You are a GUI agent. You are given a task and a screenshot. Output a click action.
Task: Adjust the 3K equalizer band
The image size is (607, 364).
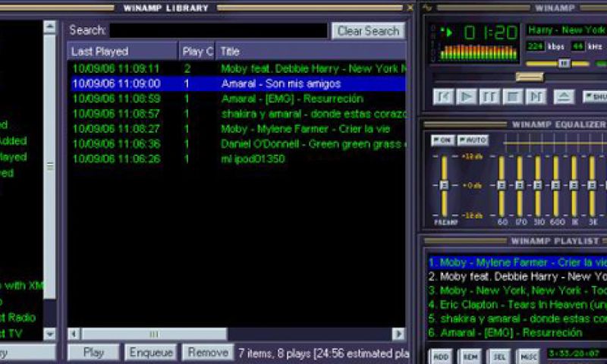[x=592, y=185]
